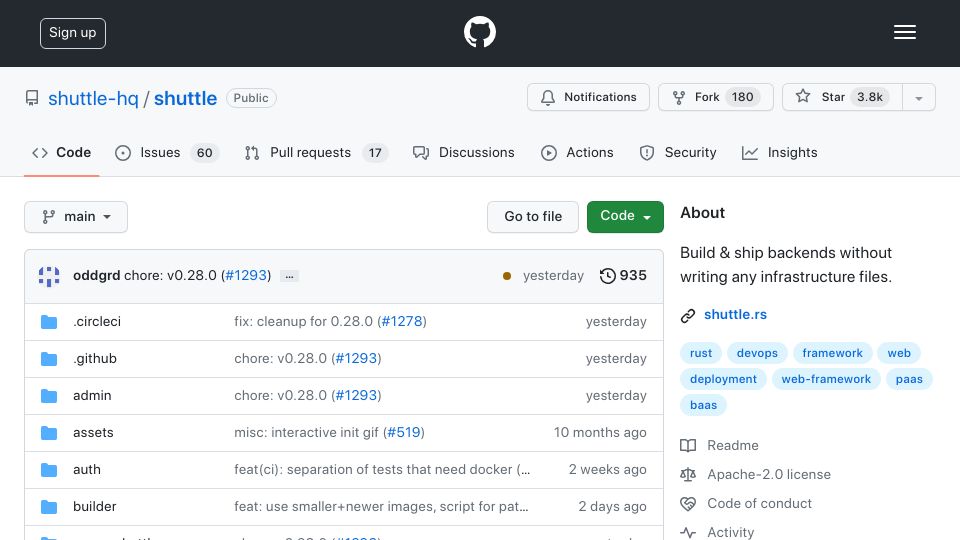Click the Notifications button

tap(588, 97)
